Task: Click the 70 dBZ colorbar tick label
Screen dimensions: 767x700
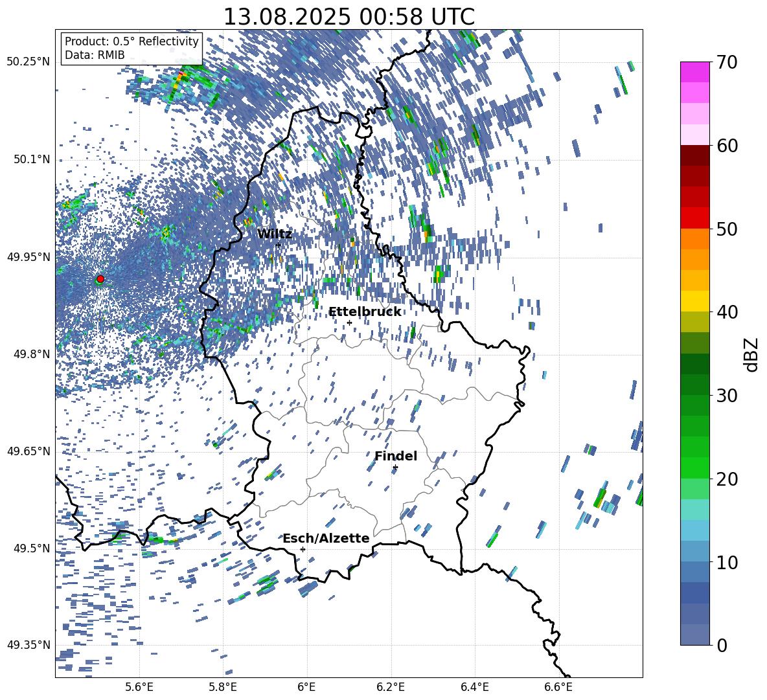Action: point(727,62)
